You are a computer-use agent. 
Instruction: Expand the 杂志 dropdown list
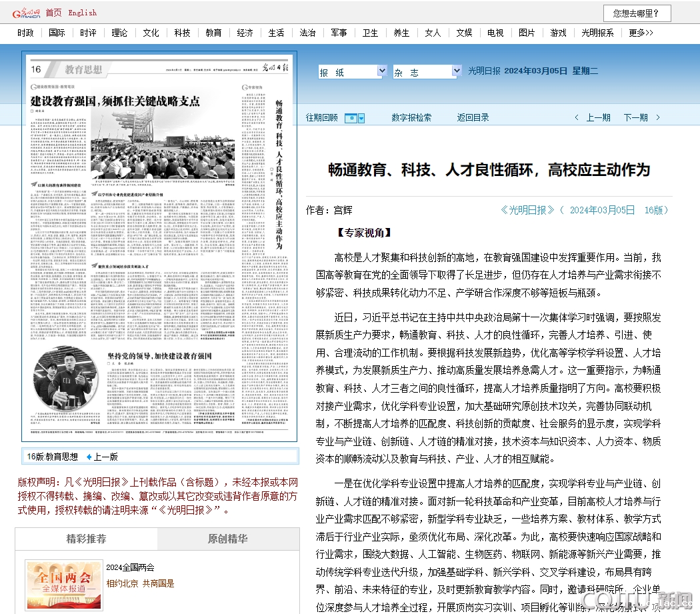point(457,71)
